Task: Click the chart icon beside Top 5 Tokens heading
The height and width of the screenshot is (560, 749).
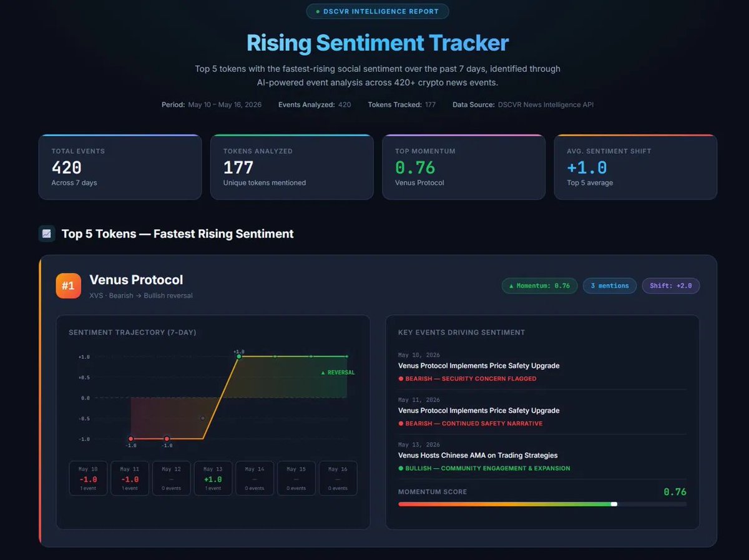Action: [x=47, y=233]
